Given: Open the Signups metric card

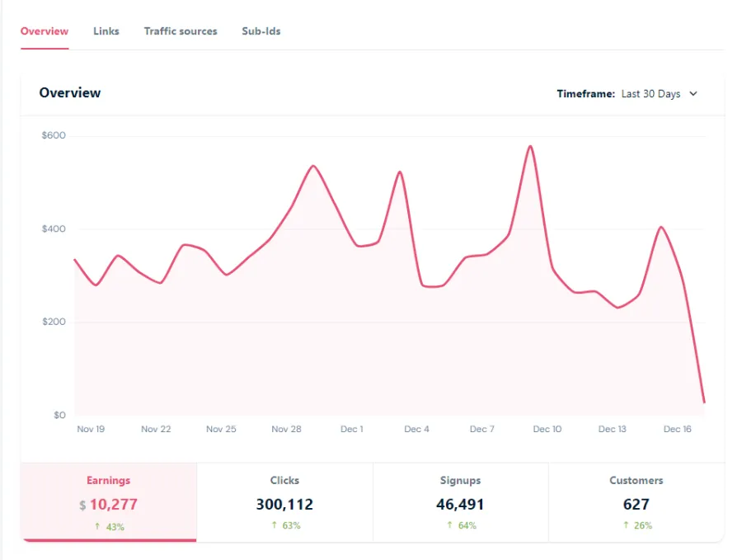Looking at the screenshot, I should [460, 501].
